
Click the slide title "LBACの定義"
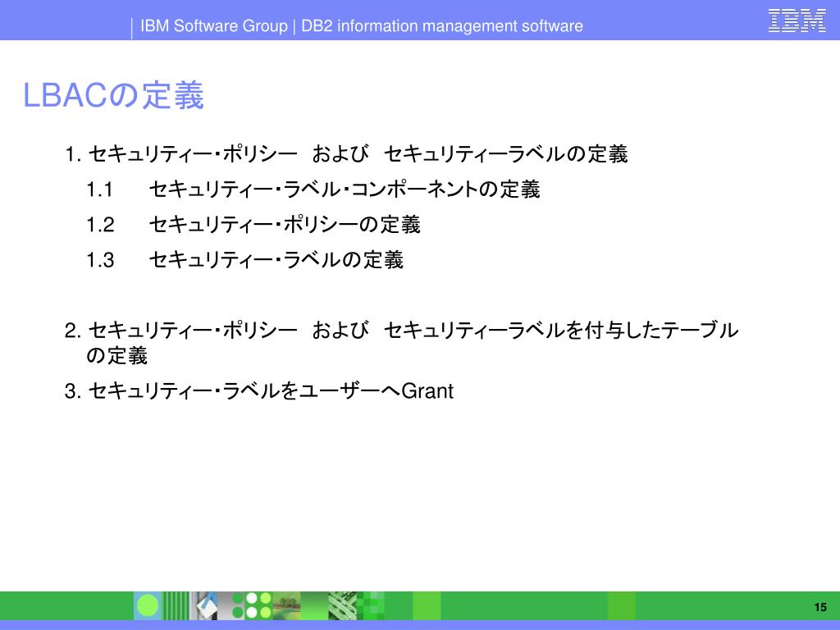tap(113, 95)
